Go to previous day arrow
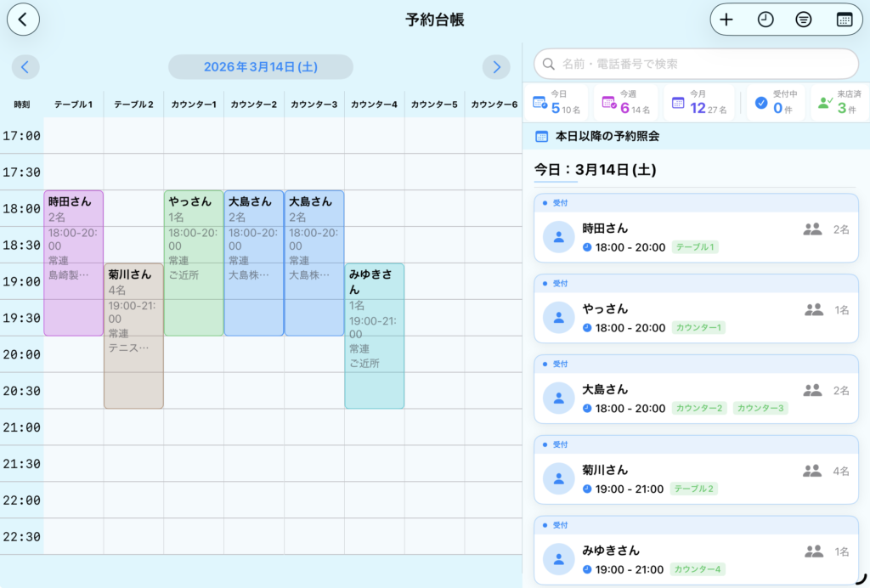Viewport: 870px width, 588px height. pyautogui.click(x=25, y=67)
